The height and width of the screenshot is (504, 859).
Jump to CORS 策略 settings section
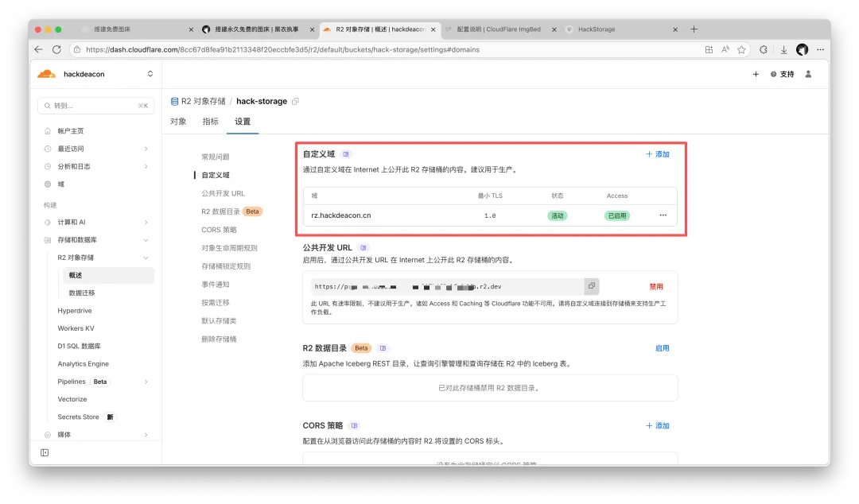(x=220, y=230)
